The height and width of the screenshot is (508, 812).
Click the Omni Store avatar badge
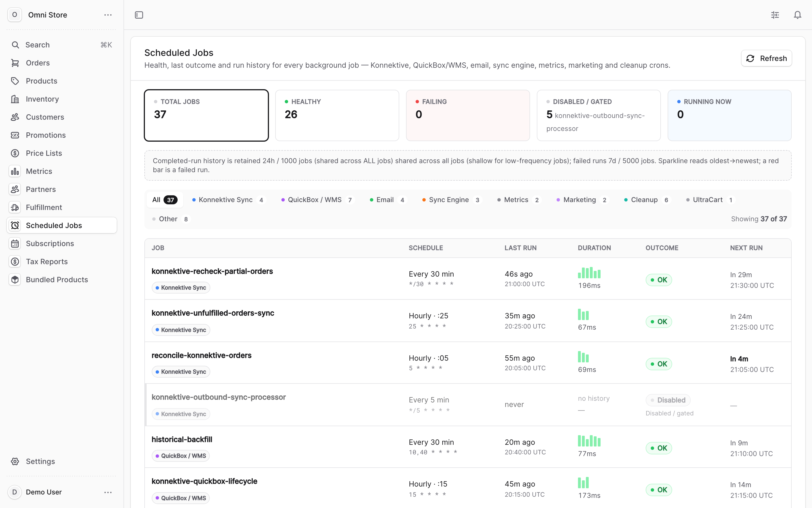14,15
